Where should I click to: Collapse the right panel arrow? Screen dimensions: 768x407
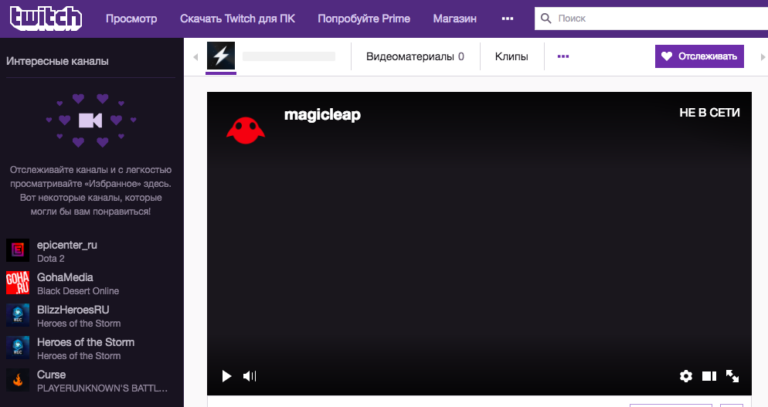point(763,57)
